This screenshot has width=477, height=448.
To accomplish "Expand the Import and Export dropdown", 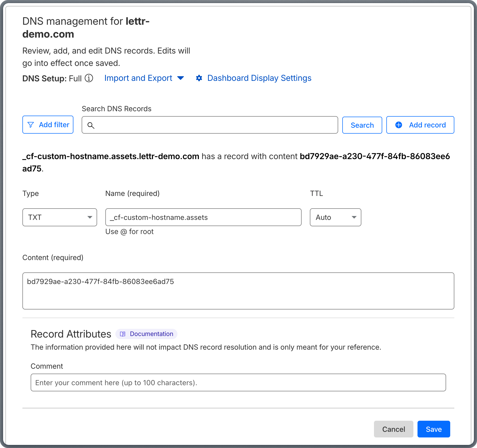I will [x=181, y=78].
